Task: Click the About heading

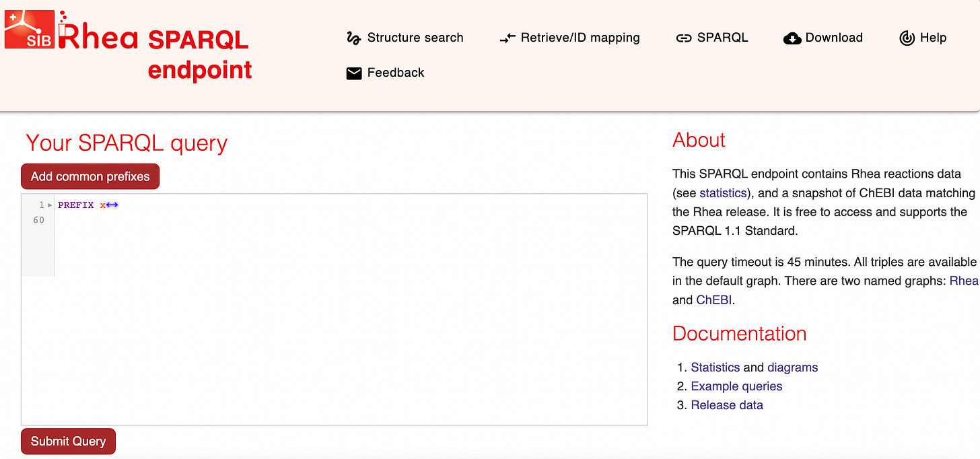Action: (x=699, y=140)
